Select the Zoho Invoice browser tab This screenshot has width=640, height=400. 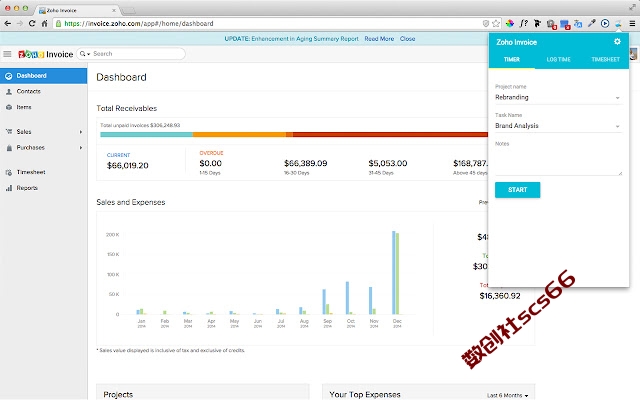pos(76,10)
